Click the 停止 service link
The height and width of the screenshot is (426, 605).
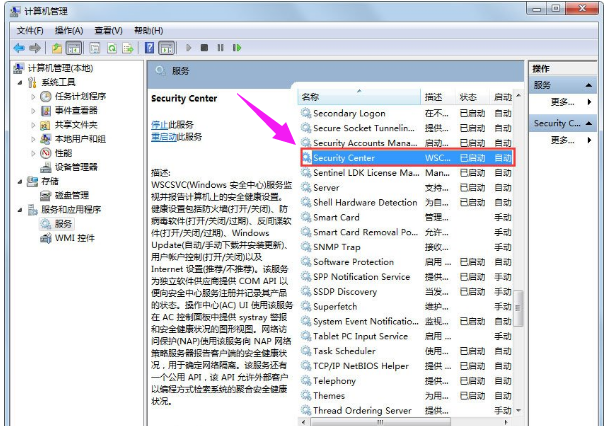click(x=159, y=124)
